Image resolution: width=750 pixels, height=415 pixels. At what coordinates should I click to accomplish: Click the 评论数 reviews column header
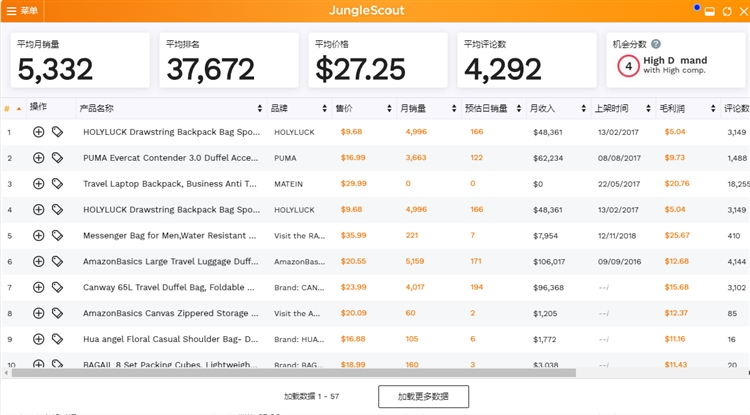(x=736, y=109)
